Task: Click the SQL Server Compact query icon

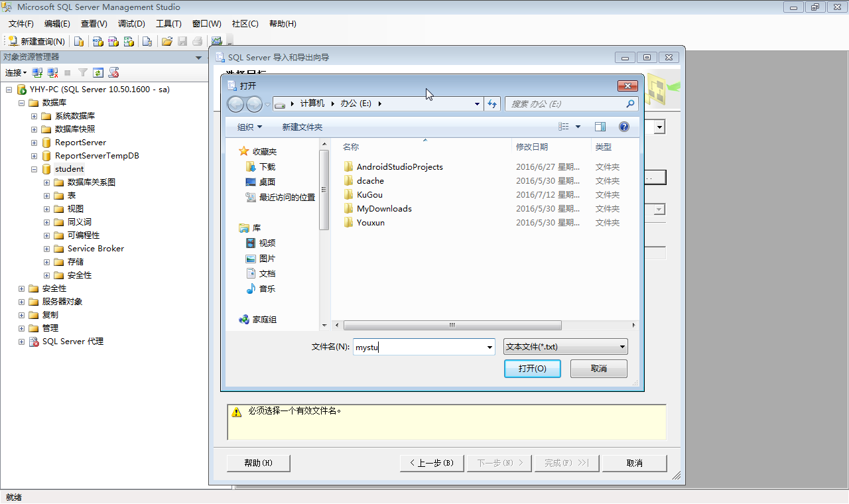Action: (x=147, y=41)
